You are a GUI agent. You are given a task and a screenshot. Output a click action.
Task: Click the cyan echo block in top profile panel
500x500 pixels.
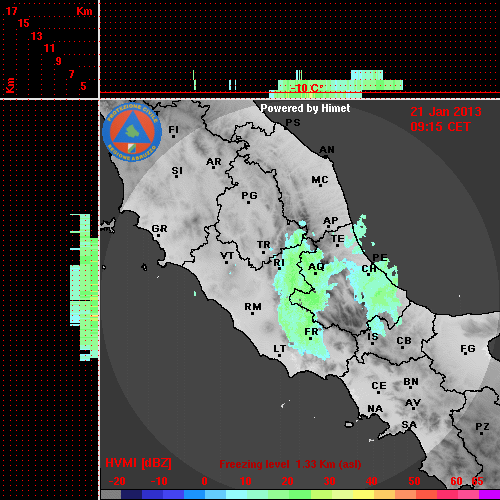click(367, 75)
